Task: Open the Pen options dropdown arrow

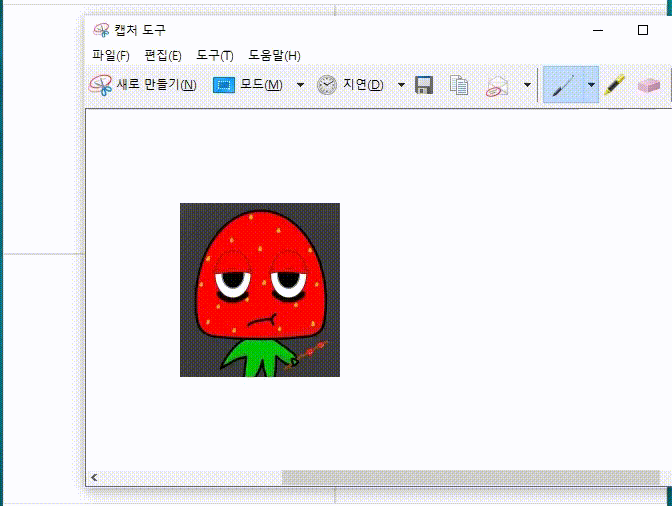Action: coord(591,85)
